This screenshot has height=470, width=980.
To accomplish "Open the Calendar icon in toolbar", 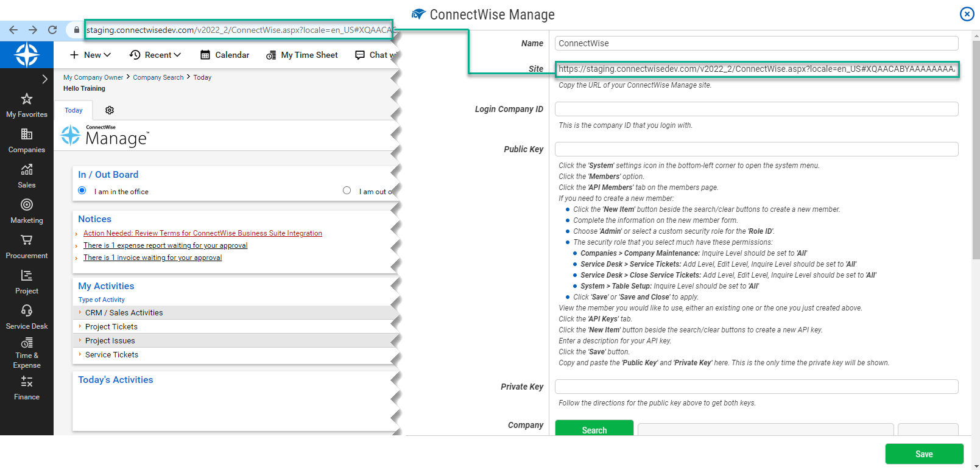I will 205,55.
